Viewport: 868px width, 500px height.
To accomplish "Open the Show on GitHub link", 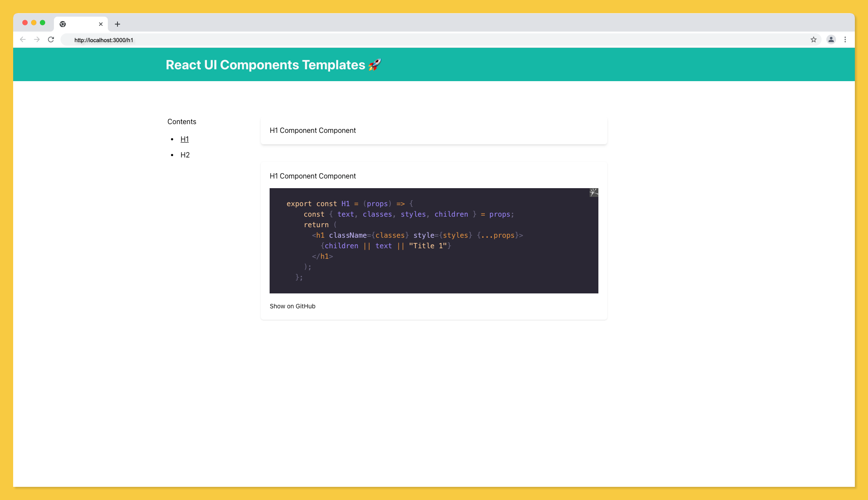I will [292, 306].
